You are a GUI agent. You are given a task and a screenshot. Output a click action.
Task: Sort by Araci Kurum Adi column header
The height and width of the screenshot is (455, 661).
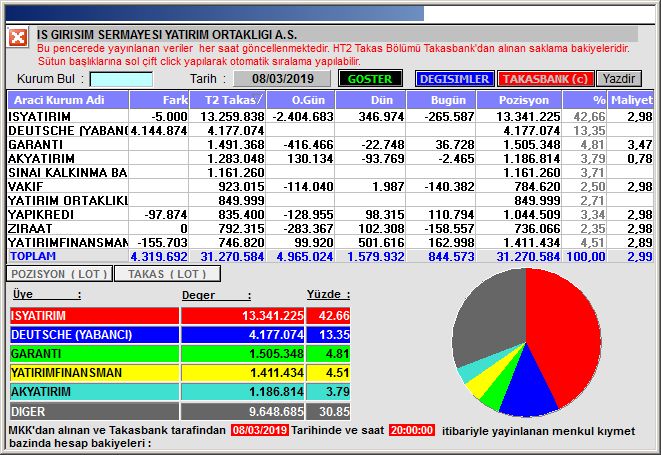(x=68, y=100)
